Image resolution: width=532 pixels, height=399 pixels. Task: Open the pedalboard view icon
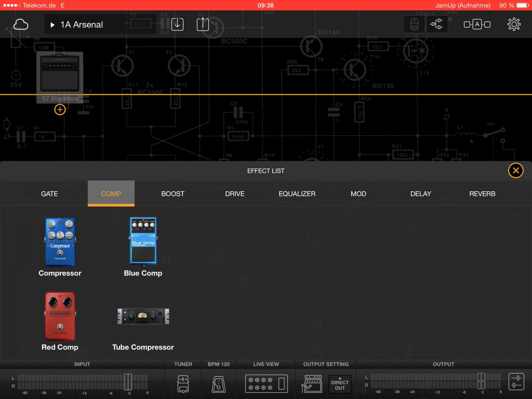(414, 24)
